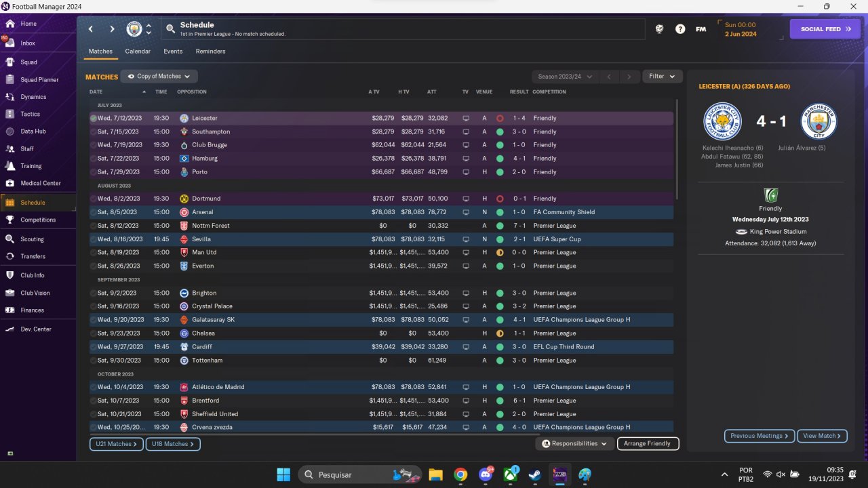Click the search field showing Schedule
The image size is (868, 488).
click(x=403, y=29)
